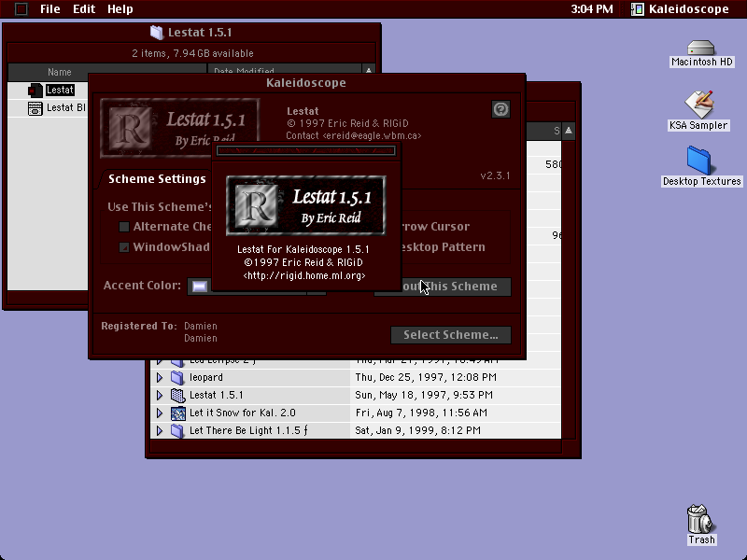Click the Let There Be Light 1.1.5 name
The height and width of the screenshot is (560, 747).
pos(248,430)
